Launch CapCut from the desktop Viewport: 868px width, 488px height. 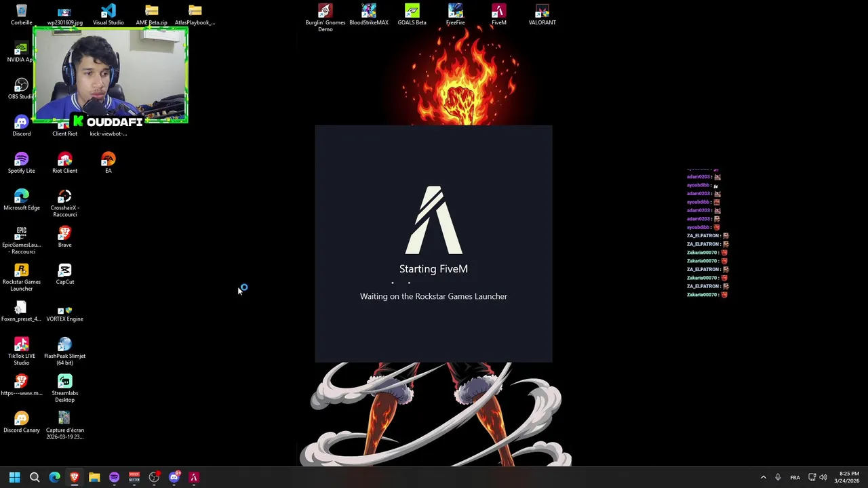pos(64,274)
